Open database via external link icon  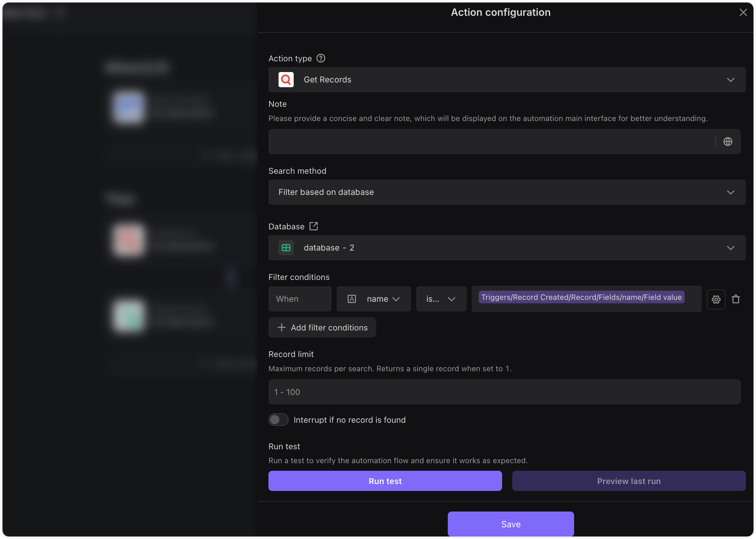(314, 226)
